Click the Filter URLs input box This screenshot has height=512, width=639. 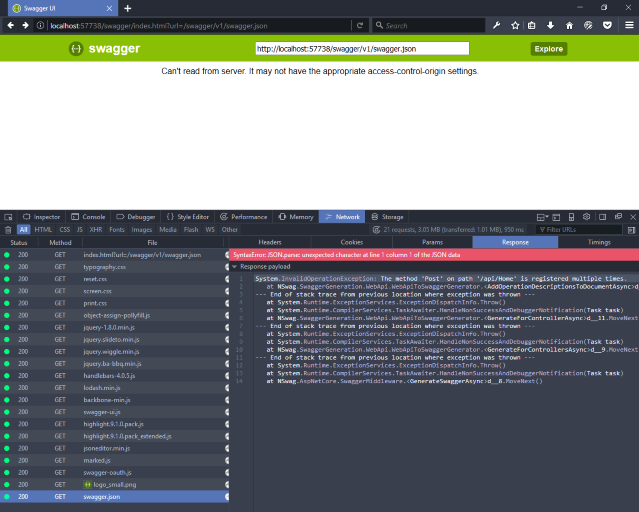(x=579, y=230)
